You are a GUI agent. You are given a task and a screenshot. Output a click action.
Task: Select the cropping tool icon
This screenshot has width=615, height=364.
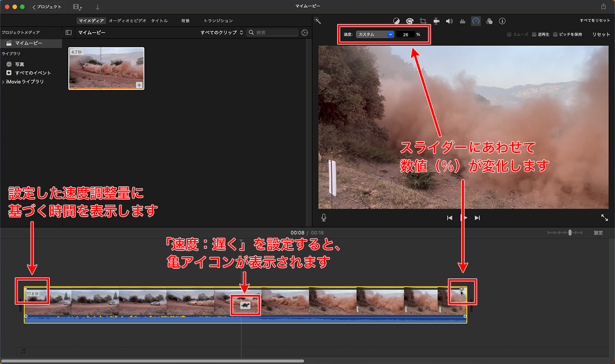423,21
